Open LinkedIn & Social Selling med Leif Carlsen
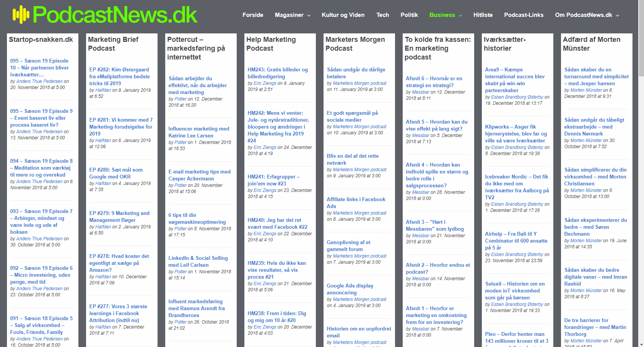This screenshot has width=644, height=347. 198,261
